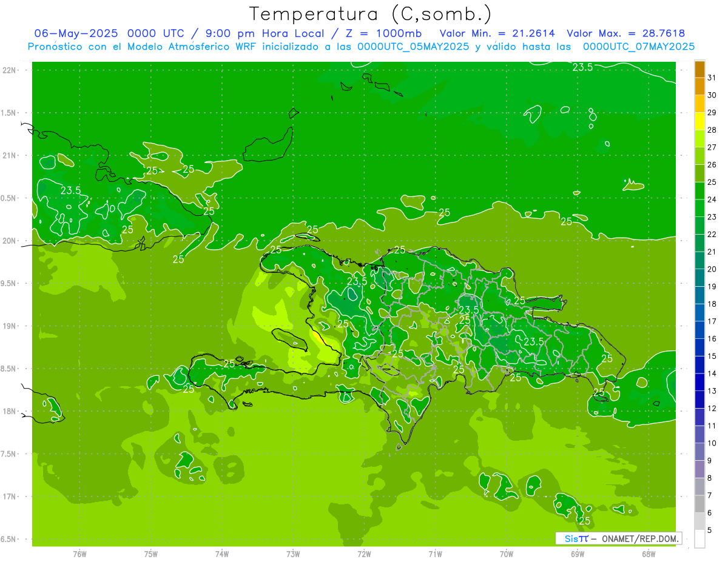Click the "20N" latitude label
The width and height of the screenshot is (728, 562).
click(9, 241)
